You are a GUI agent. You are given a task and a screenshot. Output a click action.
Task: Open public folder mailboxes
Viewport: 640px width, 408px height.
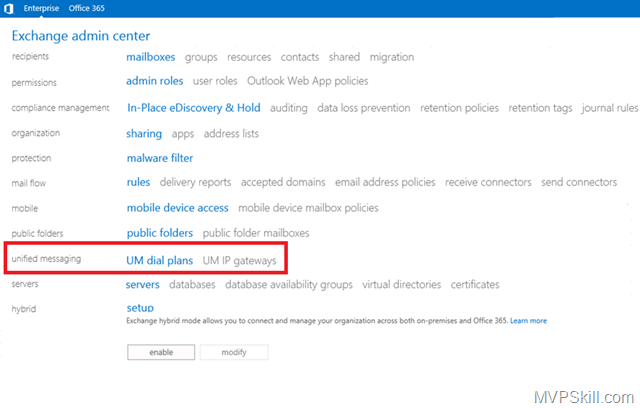(x=256, y=233)
